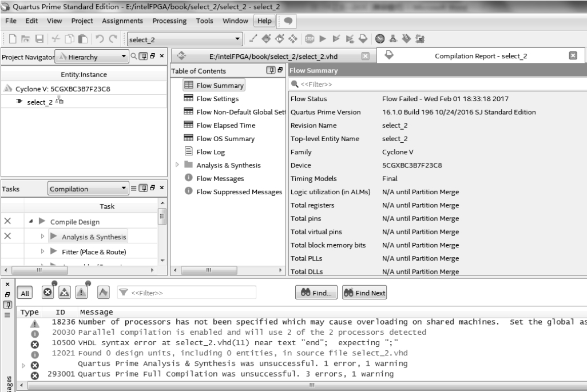Open the Hierarchy dropdown in Project Navigator

coord(92,57)
